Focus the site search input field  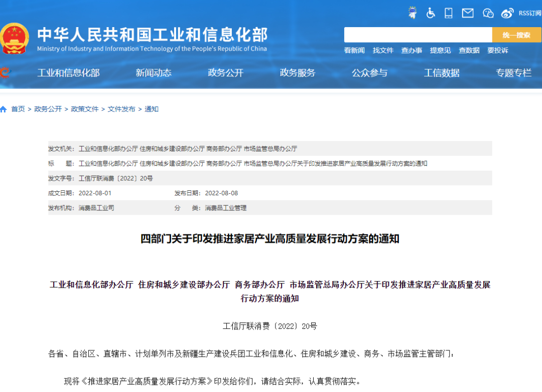(418, 35)
